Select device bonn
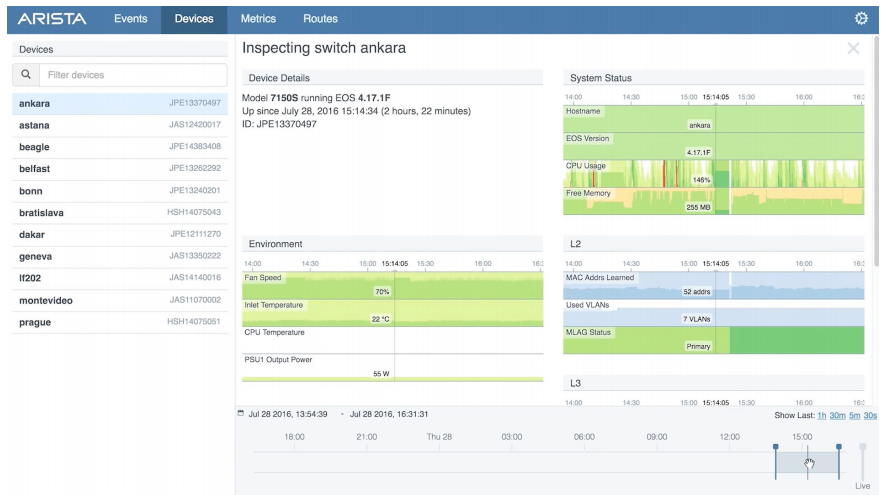Screen dimensions: 889x499 (120, 191)
